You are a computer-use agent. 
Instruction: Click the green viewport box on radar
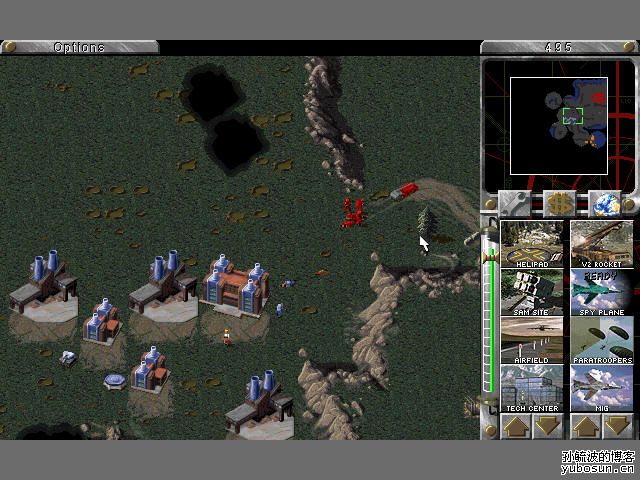click(573, 116)
